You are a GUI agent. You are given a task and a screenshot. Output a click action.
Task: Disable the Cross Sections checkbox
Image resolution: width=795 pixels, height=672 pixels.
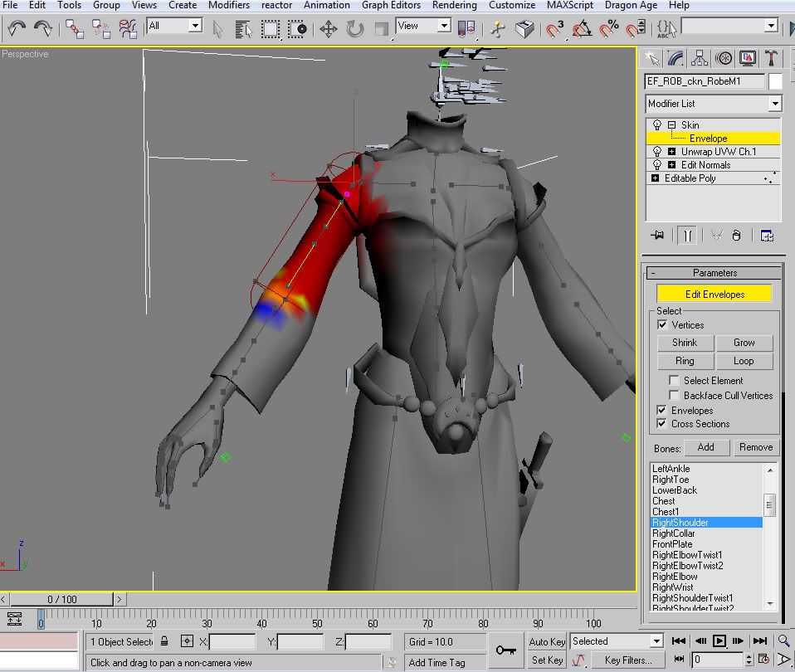pyautogui.click(x=662, y=424)
